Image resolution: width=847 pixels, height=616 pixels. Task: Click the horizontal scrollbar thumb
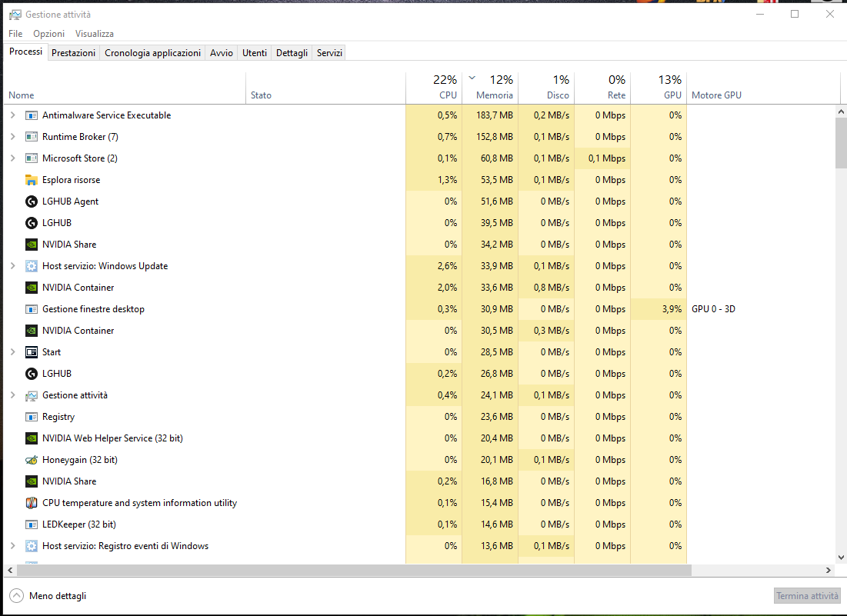[354, 570]
